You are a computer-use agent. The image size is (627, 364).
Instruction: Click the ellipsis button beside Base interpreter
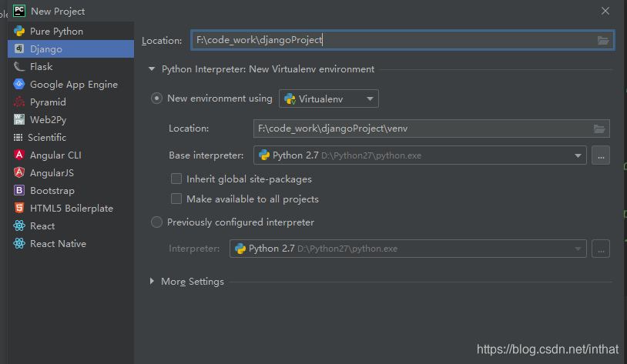601,155
